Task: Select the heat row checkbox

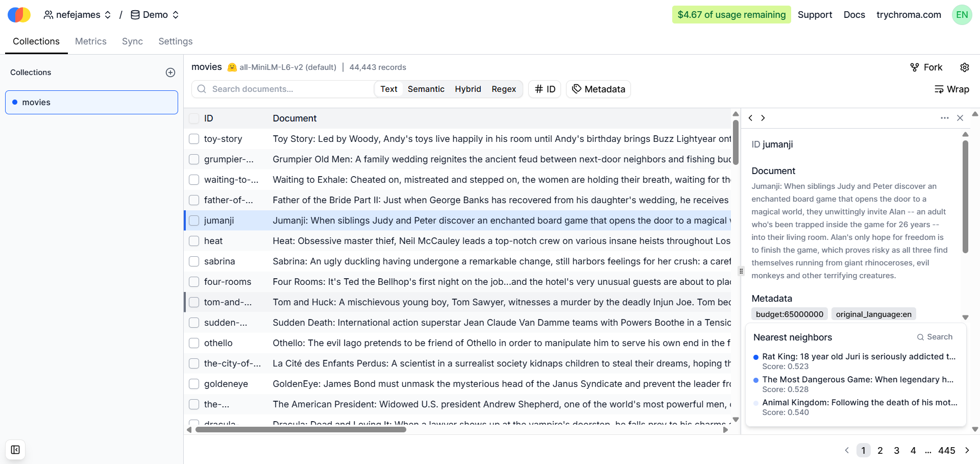Action: (194, 241)
